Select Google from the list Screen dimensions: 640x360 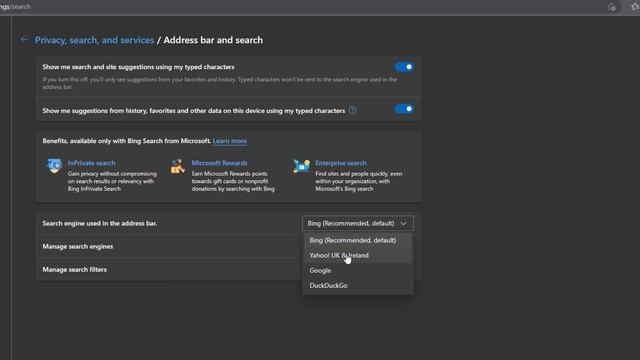tap(358, 271)
